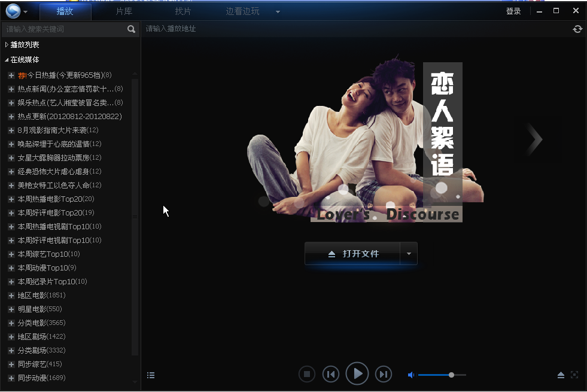Screen dimensions: 587x392
Task: Click the eject open-file icon at bottom right
Action: tap(561, 375)
